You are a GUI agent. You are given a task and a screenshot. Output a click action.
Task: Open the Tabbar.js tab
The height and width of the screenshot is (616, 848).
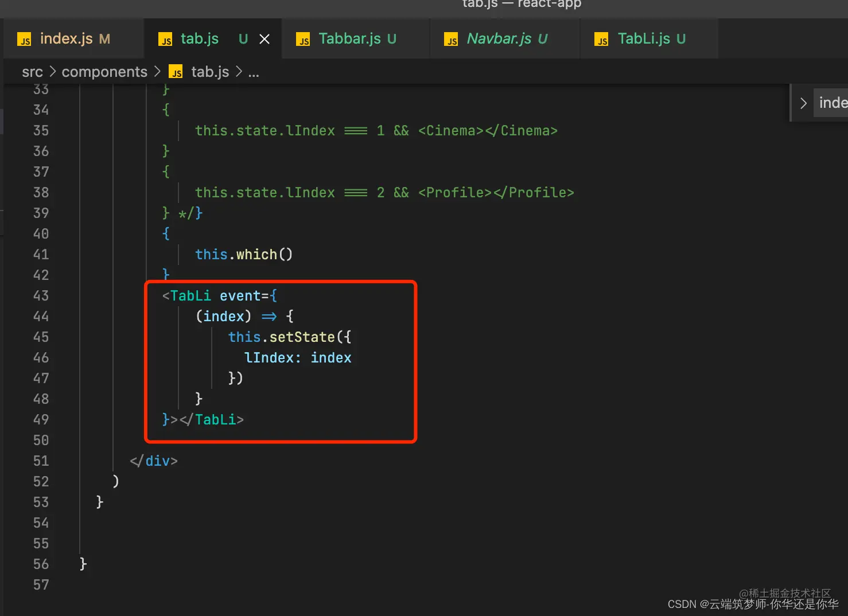[x=356, y=39]
